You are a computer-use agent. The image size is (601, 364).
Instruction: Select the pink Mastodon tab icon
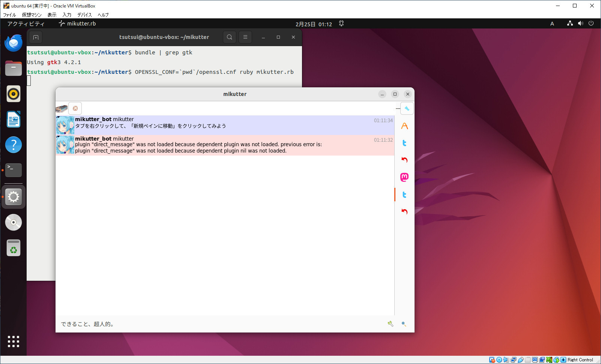click(404, 177)
